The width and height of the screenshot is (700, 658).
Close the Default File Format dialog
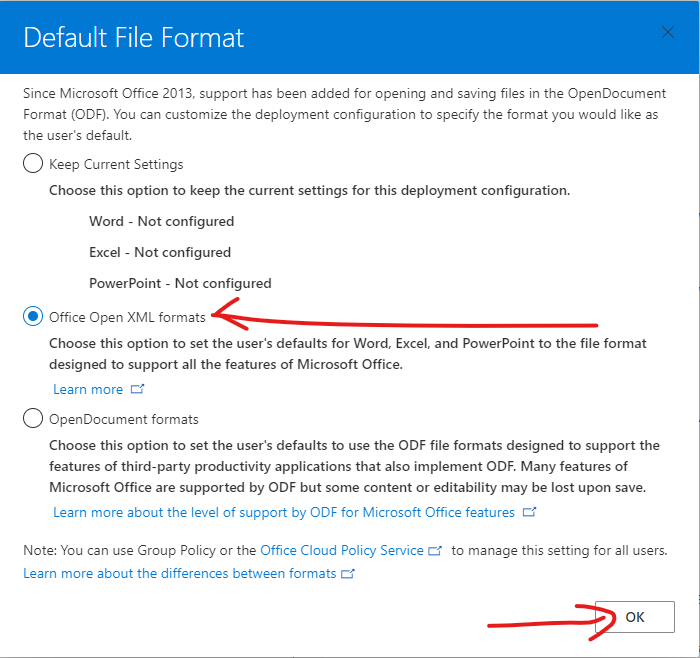[667, 32]
